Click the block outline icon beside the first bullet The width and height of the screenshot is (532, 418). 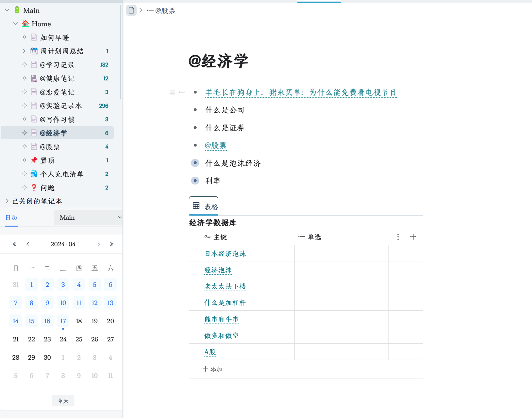(171, 92)
